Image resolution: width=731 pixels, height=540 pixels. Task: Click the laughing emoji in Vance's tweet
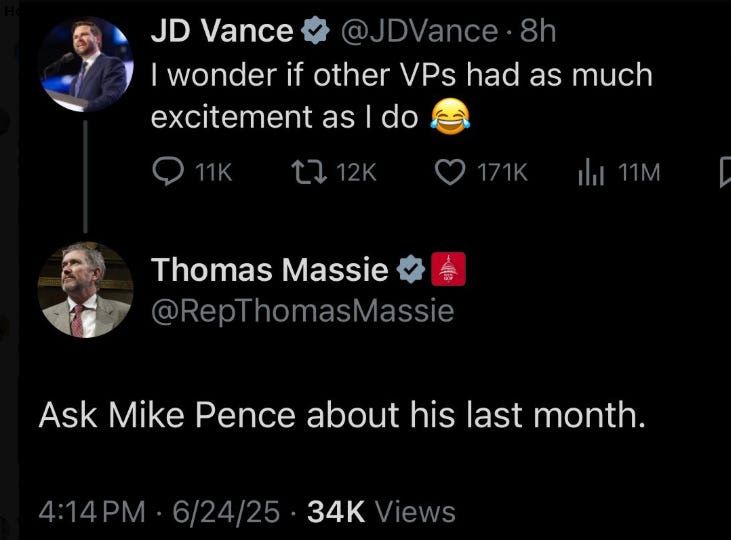point(449,118)
